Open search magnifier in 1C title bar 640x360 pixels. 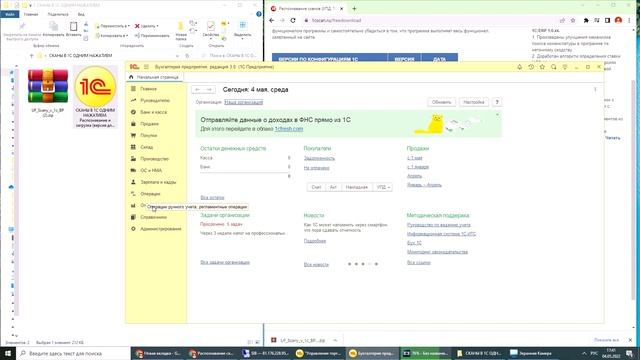point(553,67)
